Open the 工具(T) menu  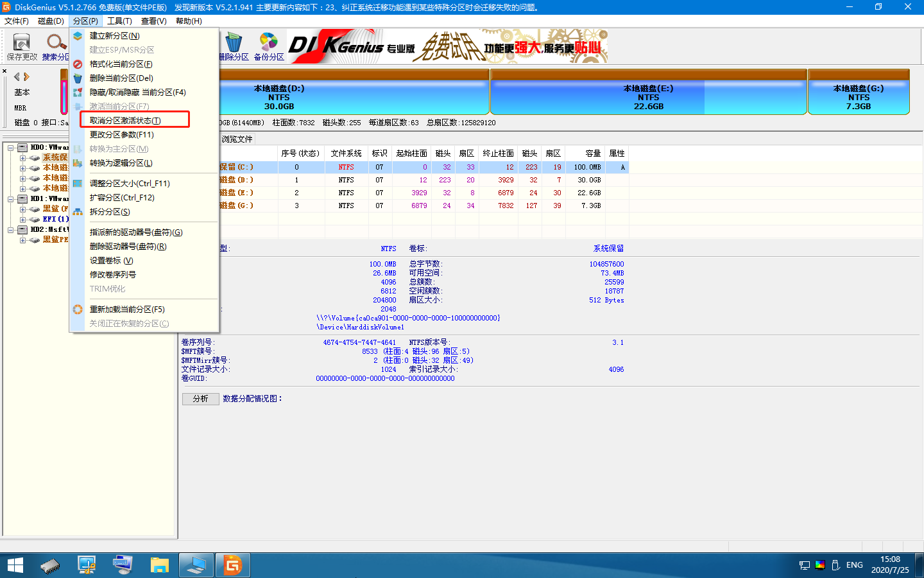[119, 21]
